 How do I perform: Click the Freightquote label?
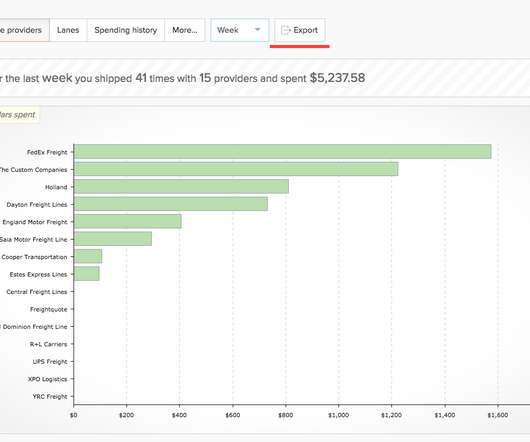(x=49, y=310)
